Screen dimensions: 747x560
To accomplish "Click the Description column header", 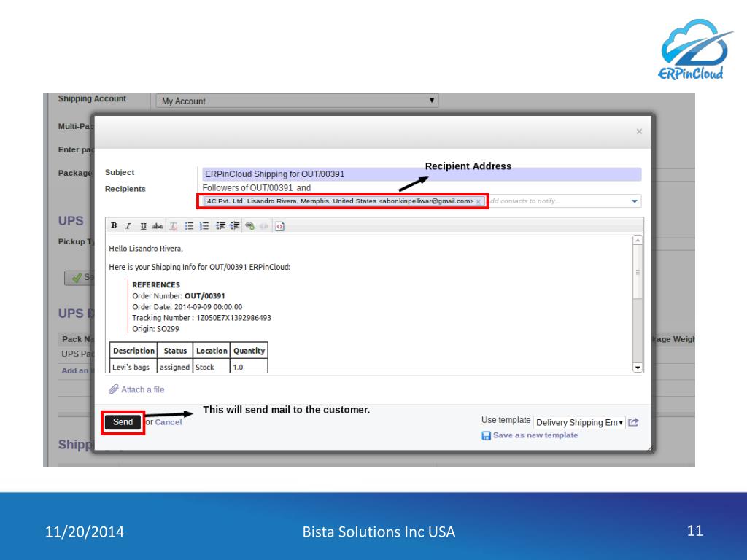I will [133, 351].
